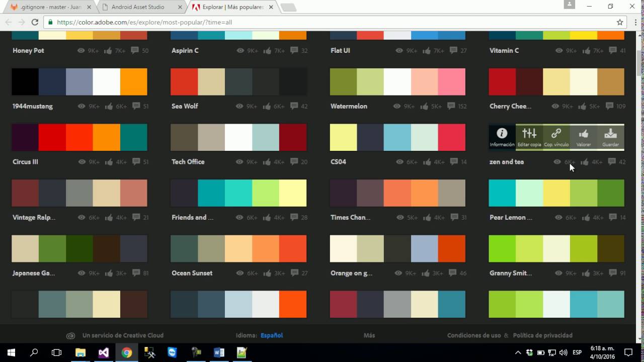Close the .gitignore tab
Viewport: 644px width, 362px height.
point(88,7)
